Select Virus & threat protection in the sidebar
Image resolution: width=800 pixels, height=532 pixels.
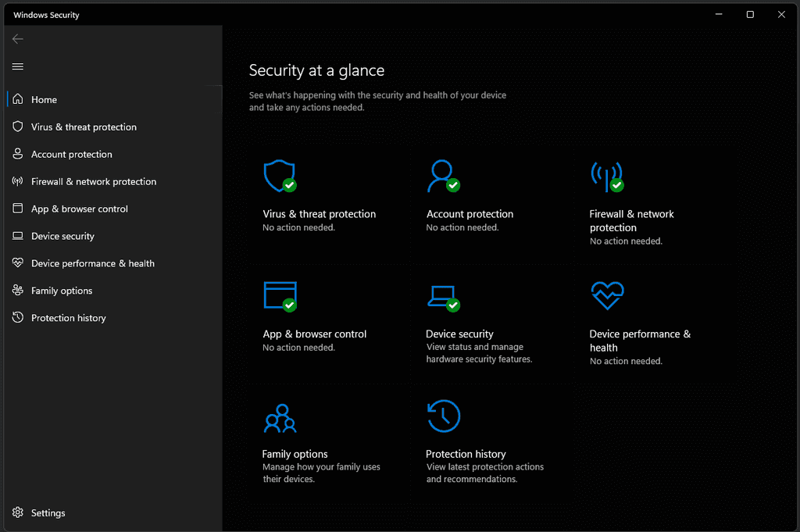point(84,127)
